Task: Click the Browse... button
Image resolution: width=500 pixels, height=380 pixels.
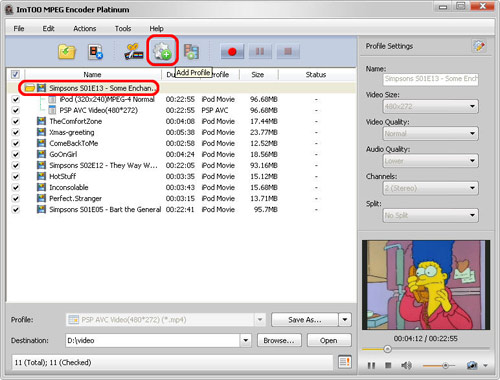Action: point(279,340)
